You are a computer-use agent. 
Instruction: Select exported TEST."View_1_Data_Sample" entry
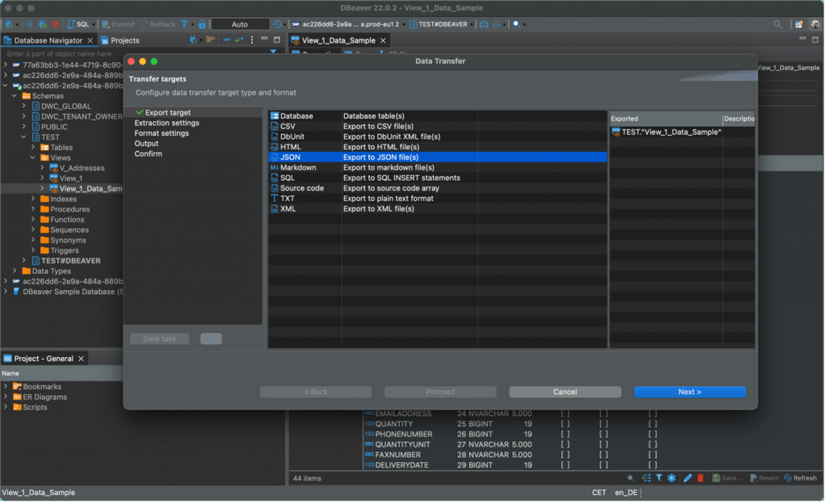click(x=666, y=132)
